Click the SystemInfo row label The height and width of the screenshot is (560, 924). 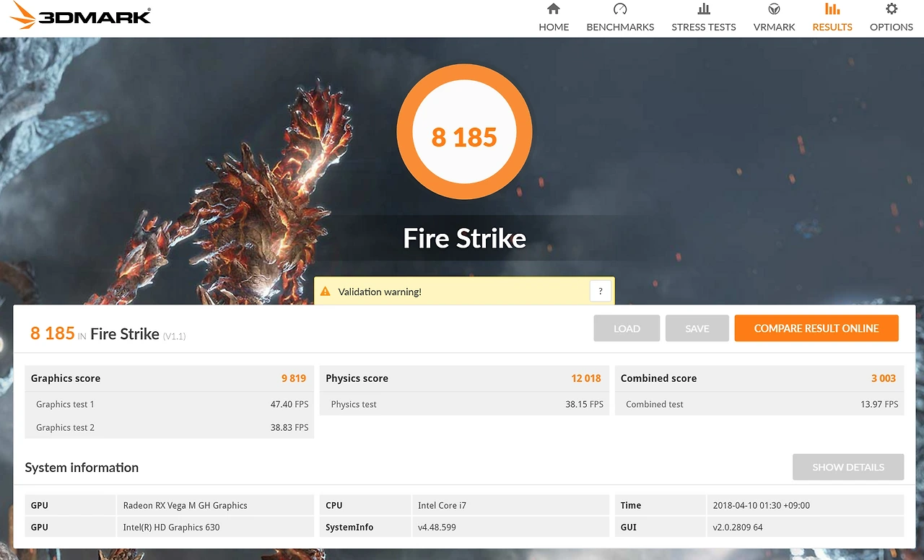pos(349,527)
